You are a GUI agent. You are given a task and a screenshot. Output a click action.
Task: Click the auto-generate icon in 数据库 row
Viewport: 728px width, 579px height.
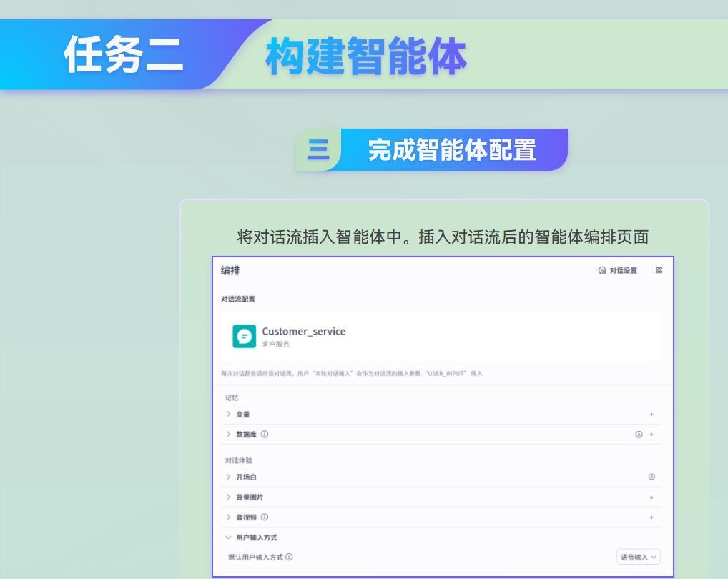pyautogui.click(x=639, y=435)
